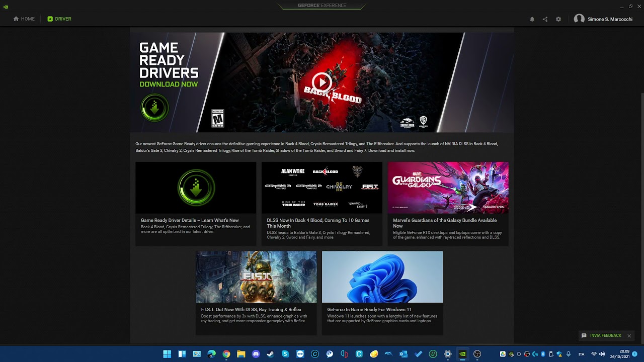Open OBS Studio from taskbar
The image size is (644, 362).
click(x=477, y=354)
